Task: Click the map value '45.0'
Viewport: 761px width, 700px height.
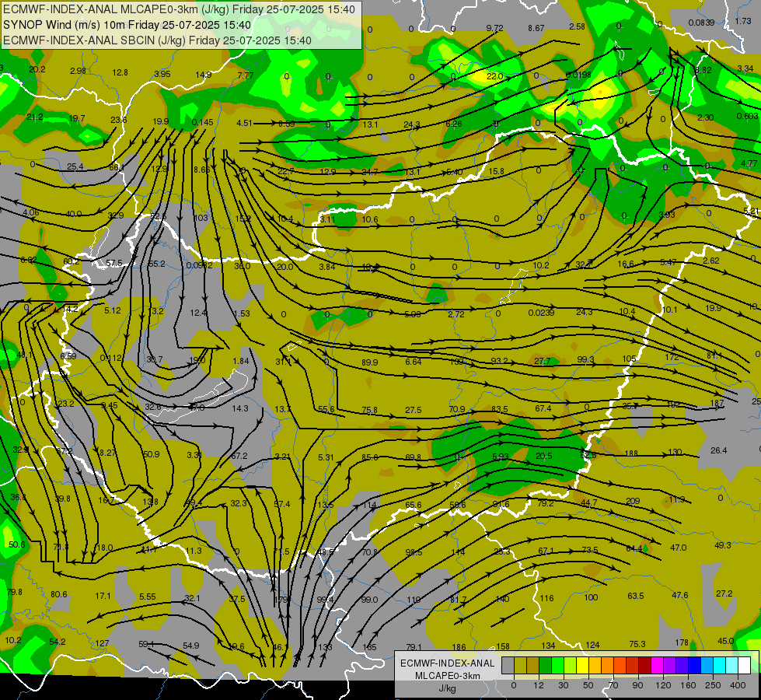Action: pos(725,641)
